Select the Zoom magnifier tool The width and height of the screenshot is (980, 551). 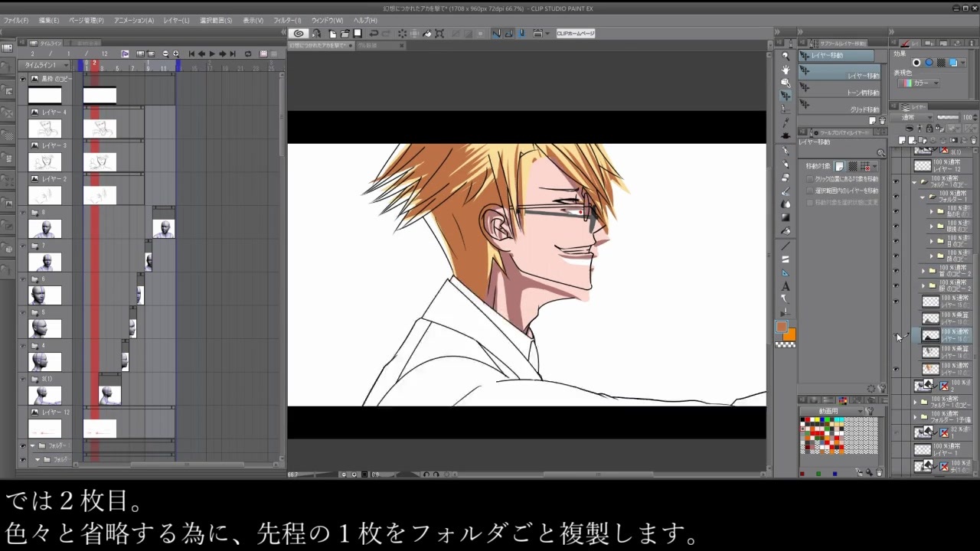point(786,56)
